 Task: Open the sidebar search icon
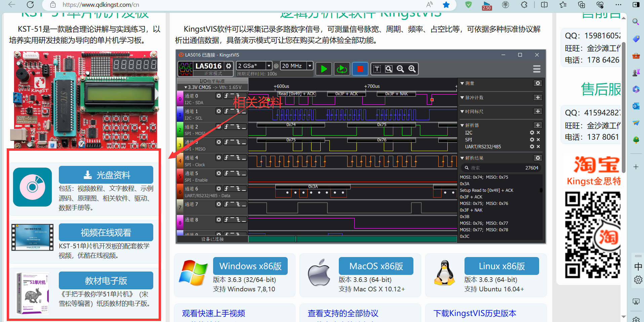click(x=636, y=22)
